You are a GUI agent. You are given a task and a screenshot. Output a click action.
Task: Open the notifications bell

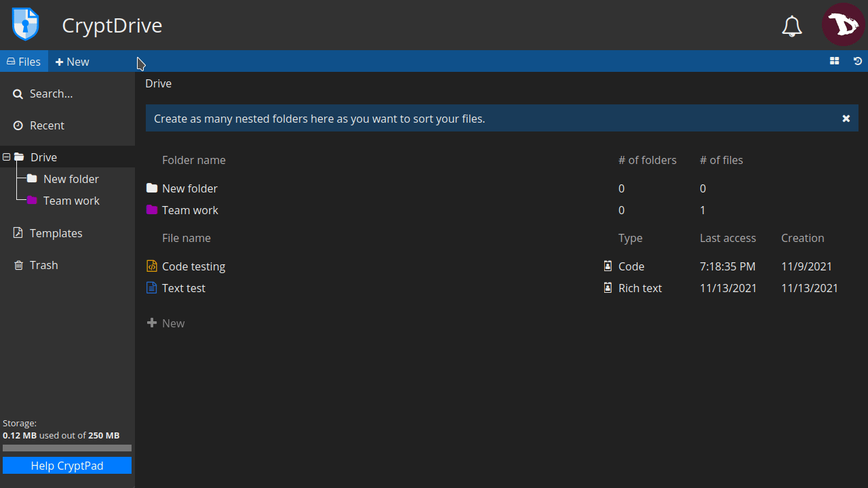point(792,26)
